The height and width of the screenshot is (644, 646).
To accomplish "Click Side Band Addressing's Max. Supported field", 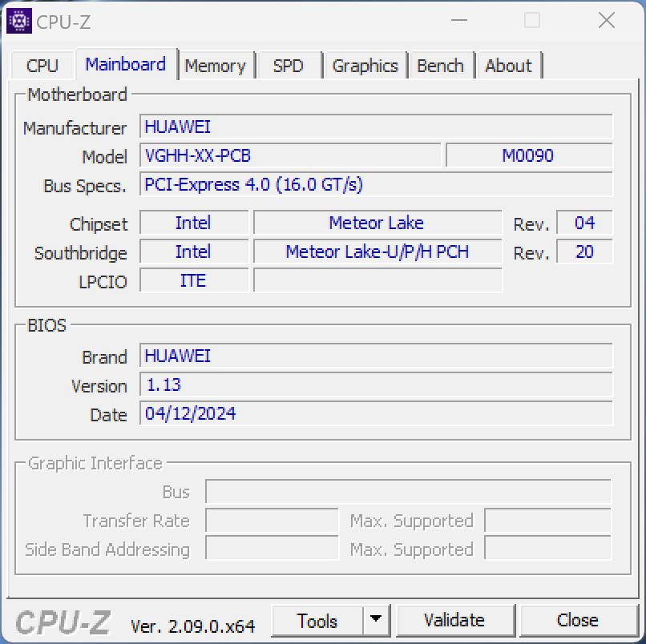I will click(x=548, y=548).
